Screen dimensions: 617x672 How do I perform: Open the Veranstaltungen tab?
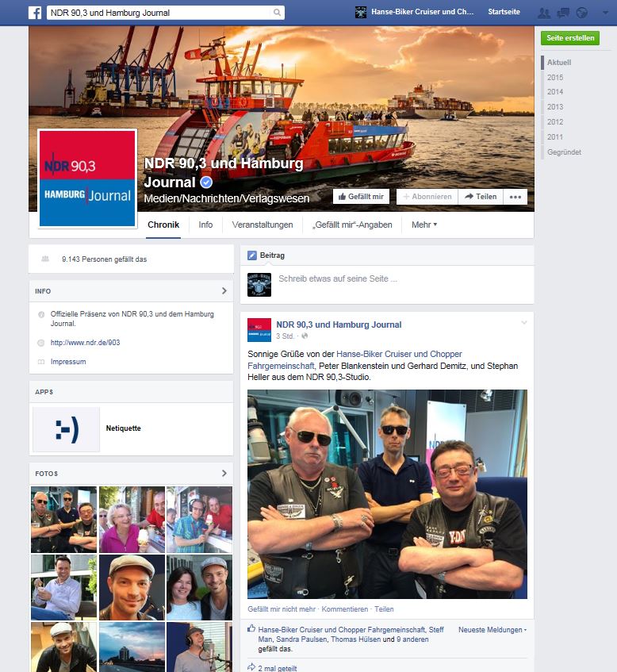coord(263,225)
